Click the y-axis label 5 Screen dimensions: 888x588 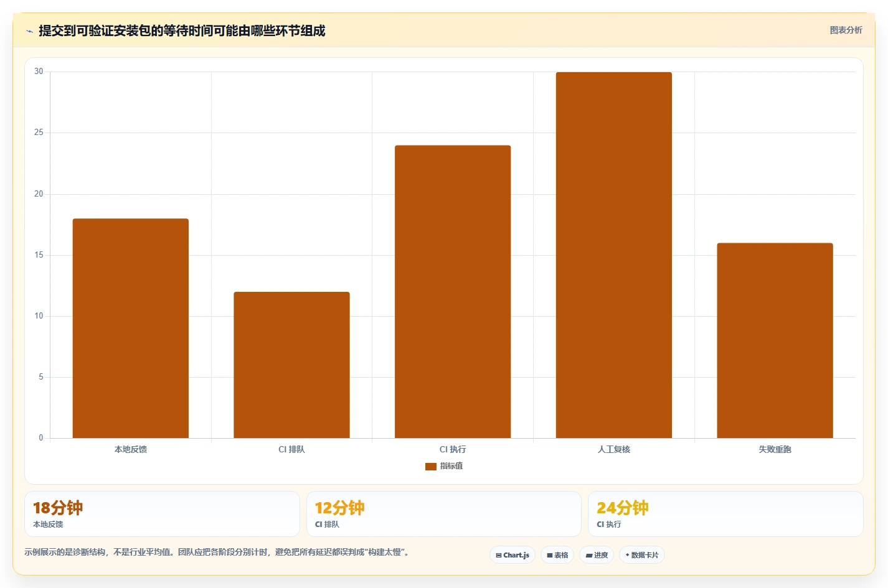click(41, 377)
